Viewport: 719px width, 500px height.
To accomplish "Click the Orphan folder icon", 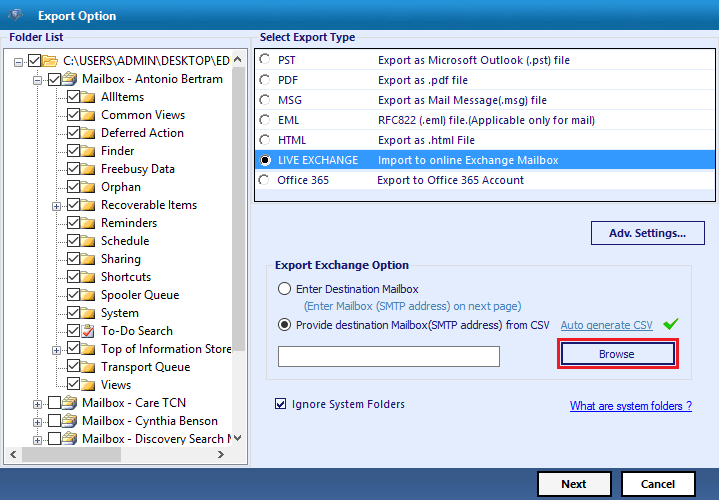I will 88,187.
